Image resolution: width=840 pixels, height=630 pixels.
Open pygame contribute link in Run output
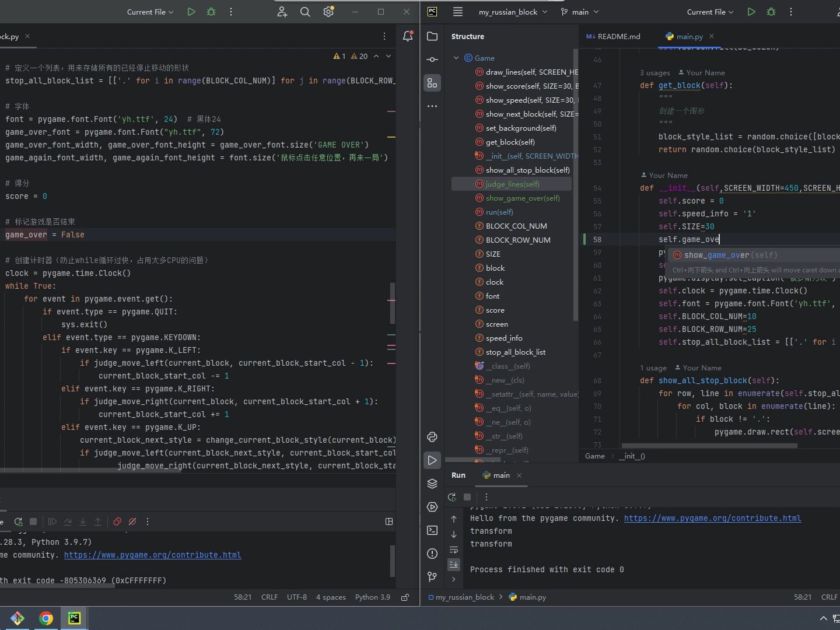point(712,518)
